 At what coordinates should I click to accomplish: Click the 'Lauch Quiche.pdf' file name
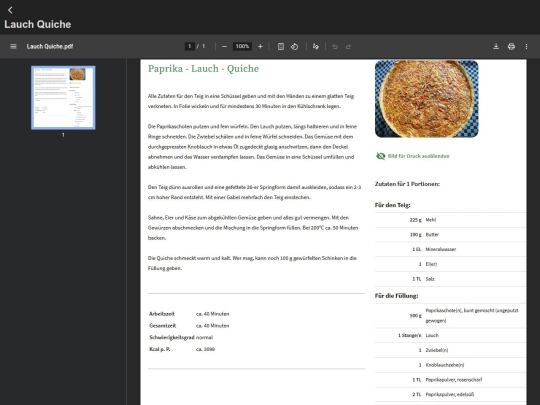pos(50,46)
